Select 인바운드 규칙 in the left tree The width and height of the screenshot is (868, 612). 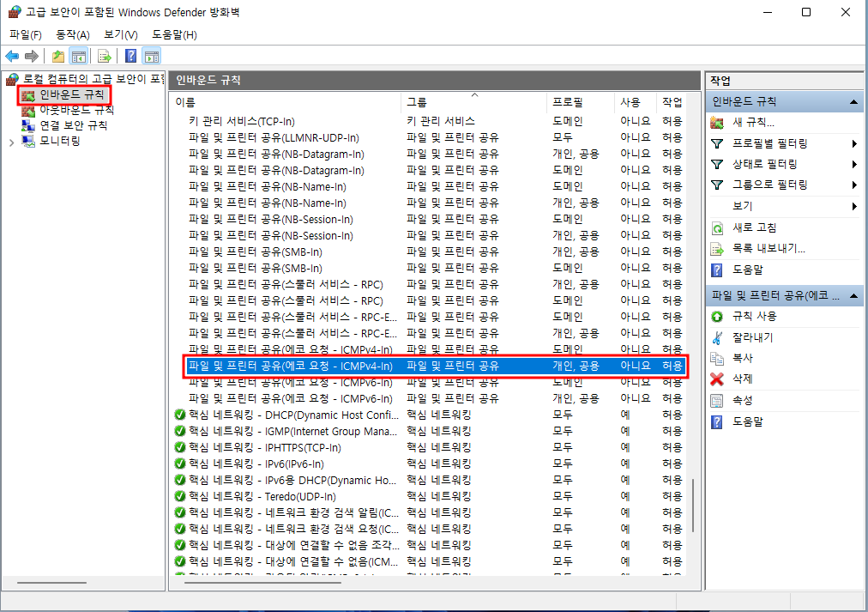(72, 94)
